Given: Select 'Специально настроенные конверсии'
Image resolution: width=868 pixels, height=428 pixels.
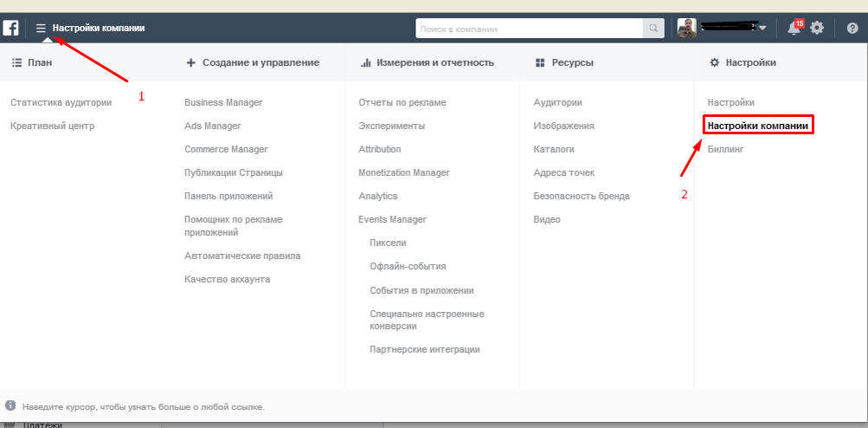Looking at the screenshot, I should [428, 320].
